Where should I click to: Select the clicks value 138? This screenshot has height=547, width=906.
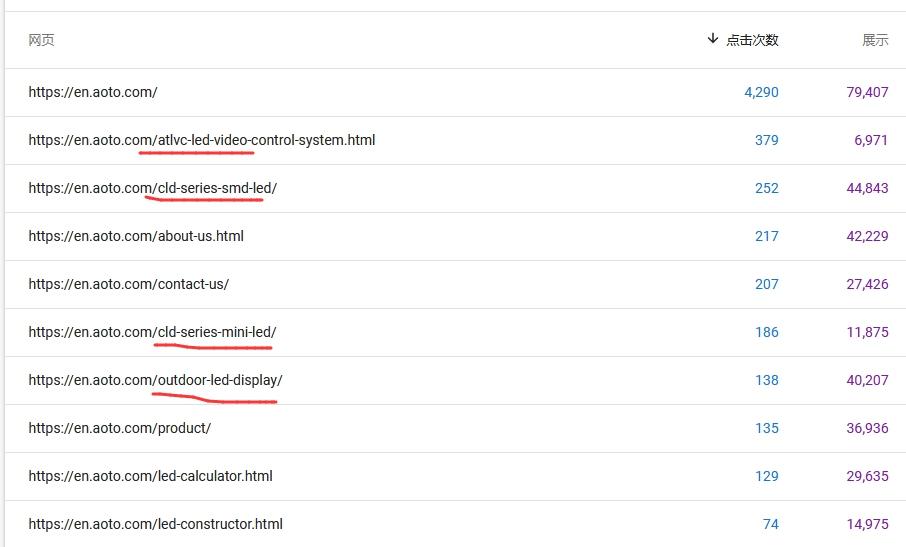coord(767,380)
